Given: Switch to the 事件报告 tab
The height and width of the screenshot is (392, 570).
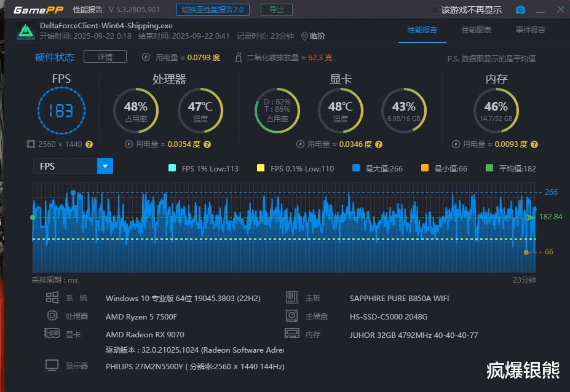Looking at the screenshot, I should point(531,29).
